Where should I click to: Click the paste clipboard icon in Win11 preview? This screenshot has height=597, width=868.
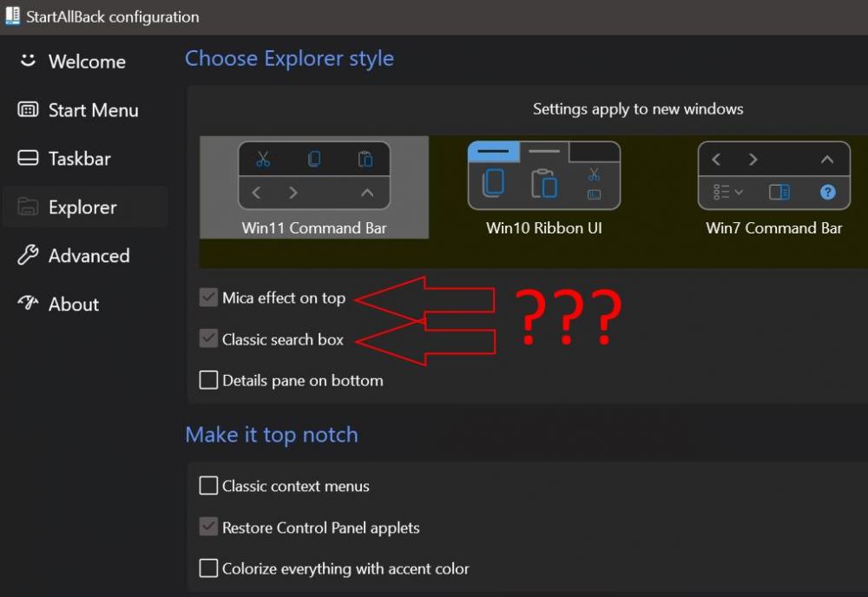(x=365, y=160)
